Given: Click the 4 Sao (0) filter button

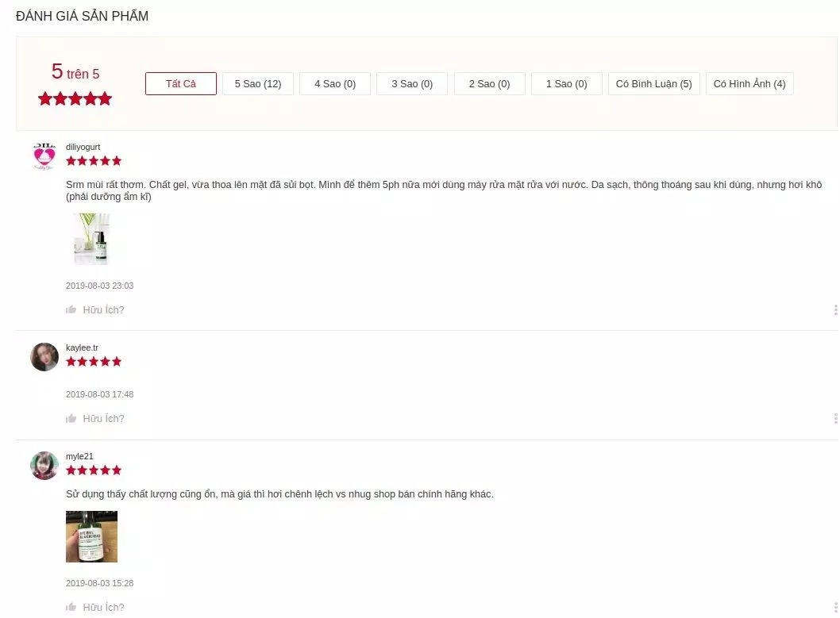Looking at the screenshot, I should tap(334, 83).
